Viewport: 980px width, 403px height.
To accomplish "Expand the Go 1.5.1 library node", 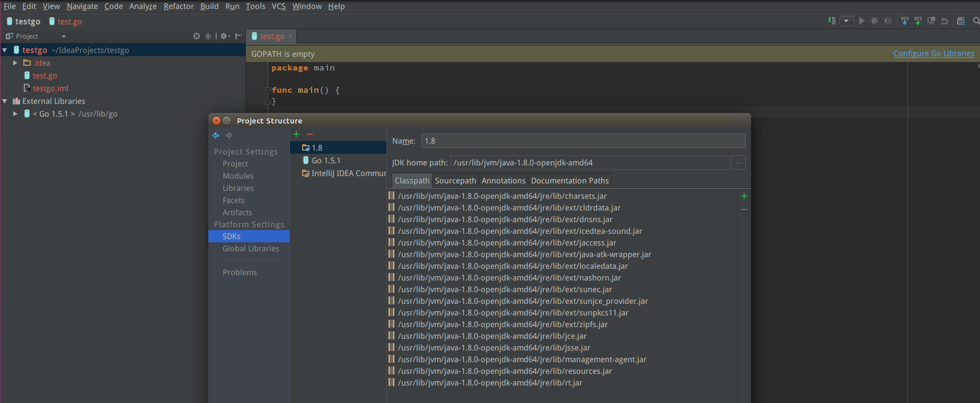I will point(15,113).
